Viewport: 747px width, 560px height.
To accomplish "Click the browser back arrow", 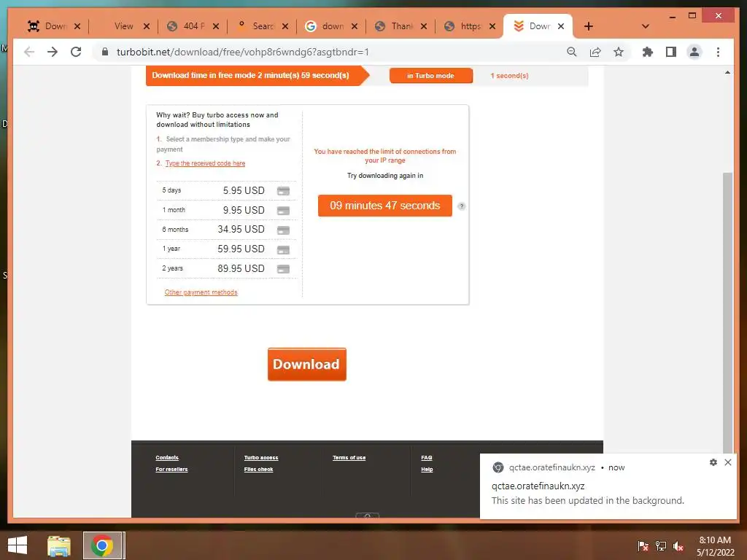I will tap(29, 52).
